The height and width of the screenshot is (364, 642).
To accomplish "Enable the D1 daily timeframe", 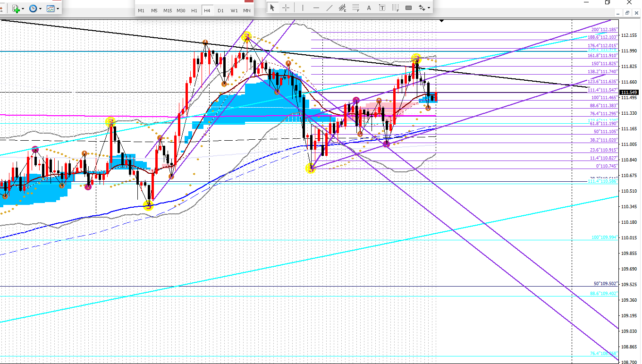I will click(x=220, y=10).
